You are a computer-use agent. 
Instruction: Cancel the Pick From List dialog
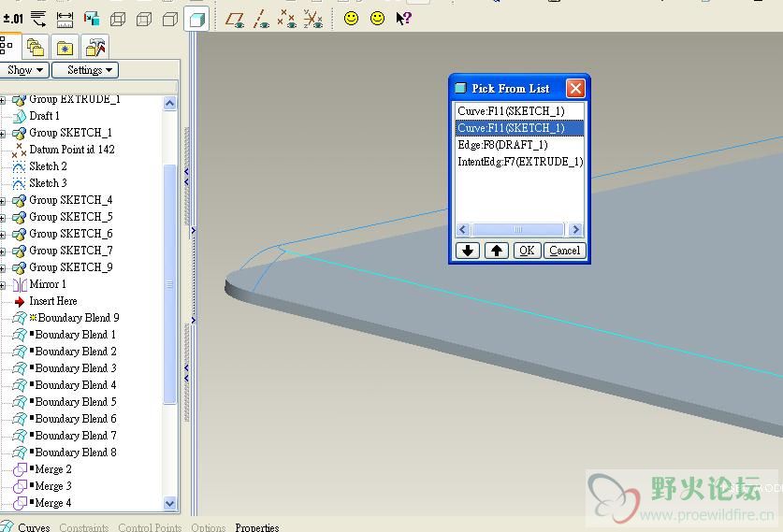(x=564, y=251)
